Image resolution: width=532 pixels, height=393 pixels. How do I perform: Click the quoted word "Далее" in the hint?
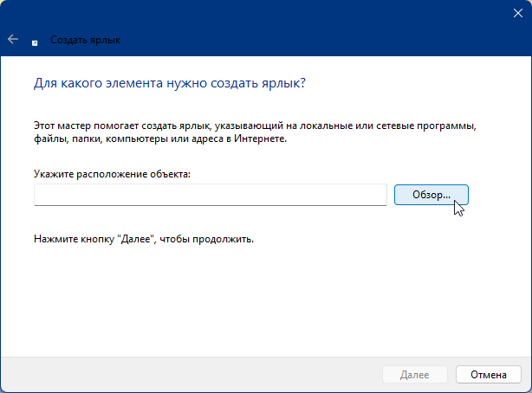point(136,239)
